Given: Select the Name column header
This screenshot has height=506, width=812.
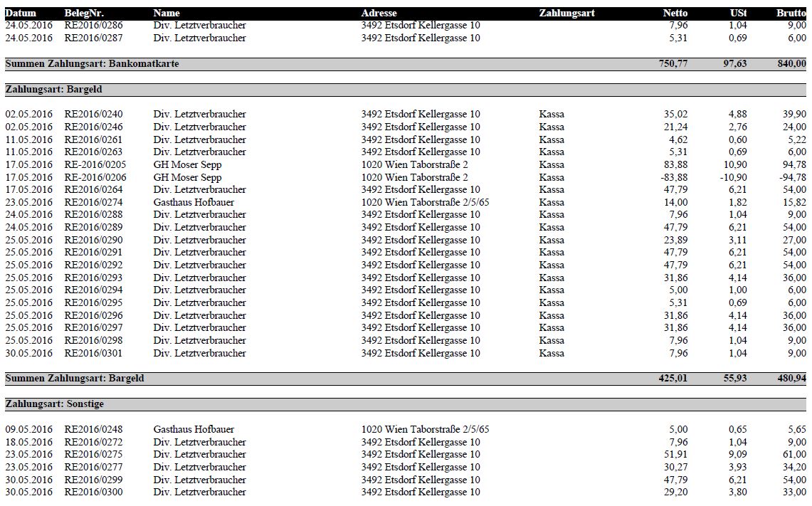Looking at the screenshot, I should click(x=167, y=13).
